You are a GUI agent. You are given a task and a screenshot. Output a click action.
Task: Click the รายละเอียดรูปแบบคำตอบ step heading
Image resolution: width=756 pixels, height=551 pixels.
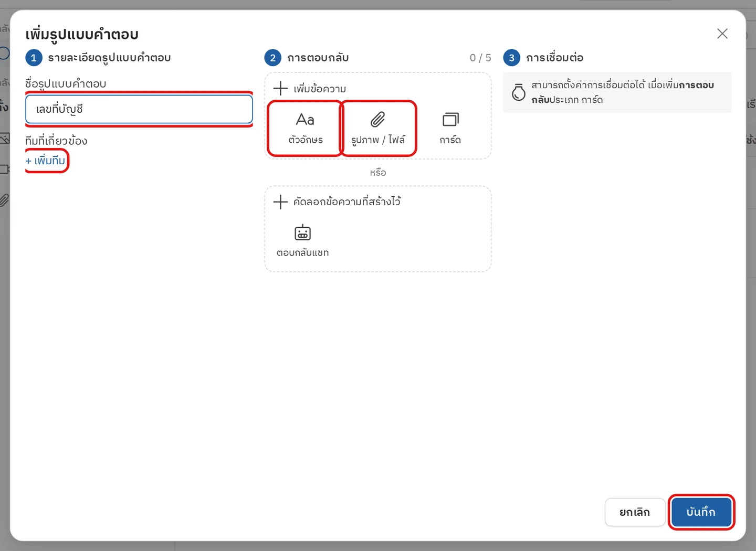(109, 58)
